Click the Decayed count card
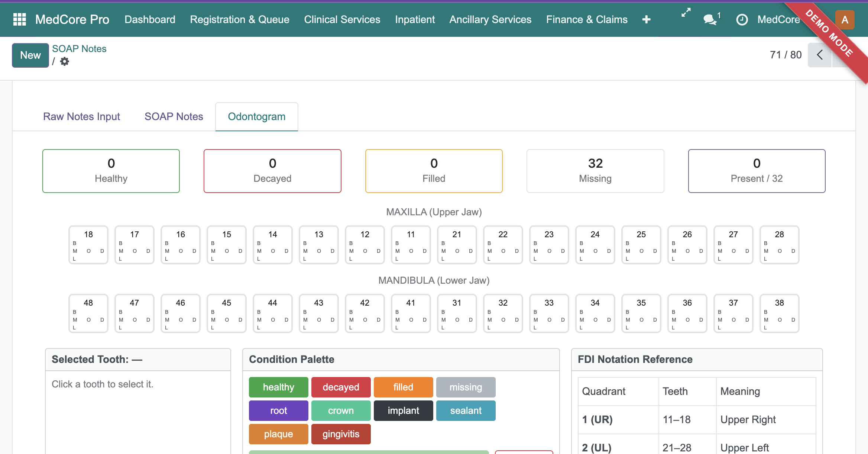The width and height of the screenshot is (868, 454). tap(272, 171)
